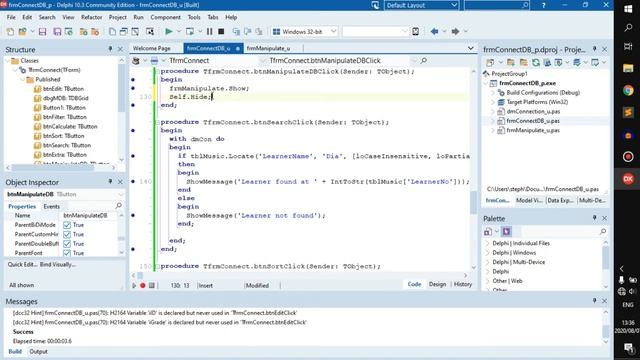Screen dimensions: 640x360
Task: Switch to the History view tab
Action: point(463,284)
